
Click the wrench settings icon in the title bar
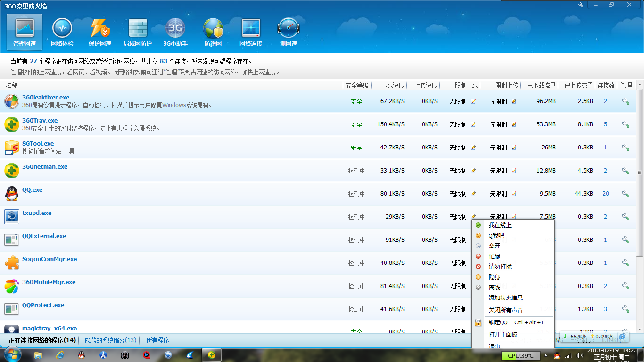580,5
